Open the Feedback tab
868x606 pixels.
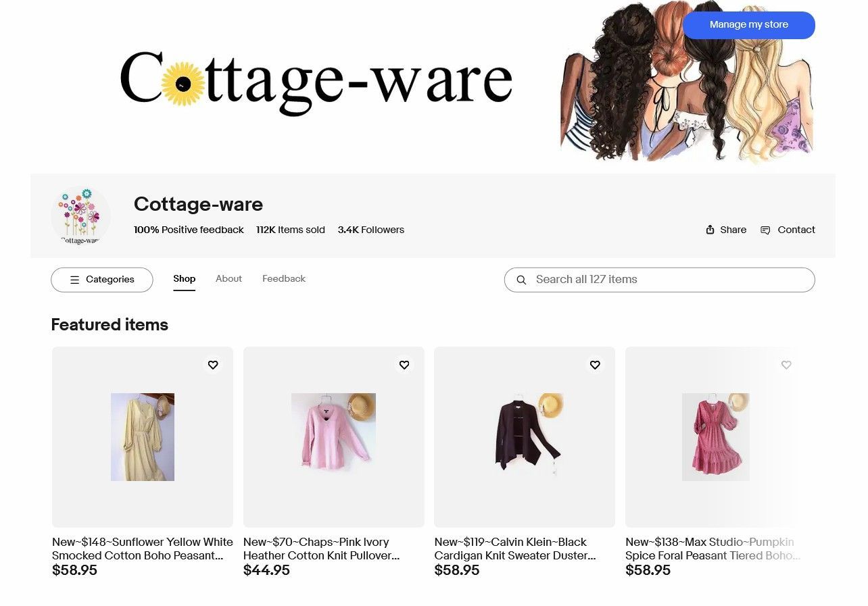284,278
